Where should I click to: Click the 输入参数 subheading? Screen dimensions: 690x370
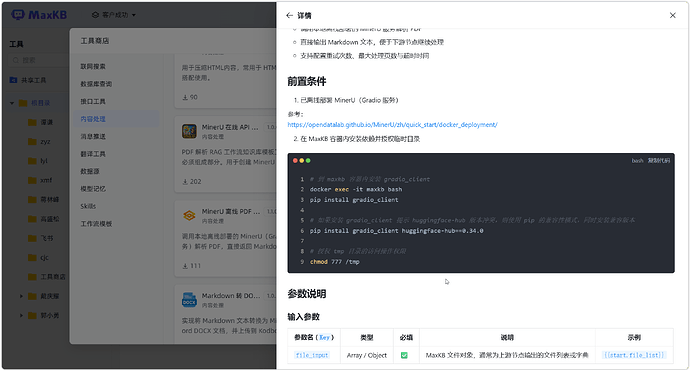(x=304, y=317)
